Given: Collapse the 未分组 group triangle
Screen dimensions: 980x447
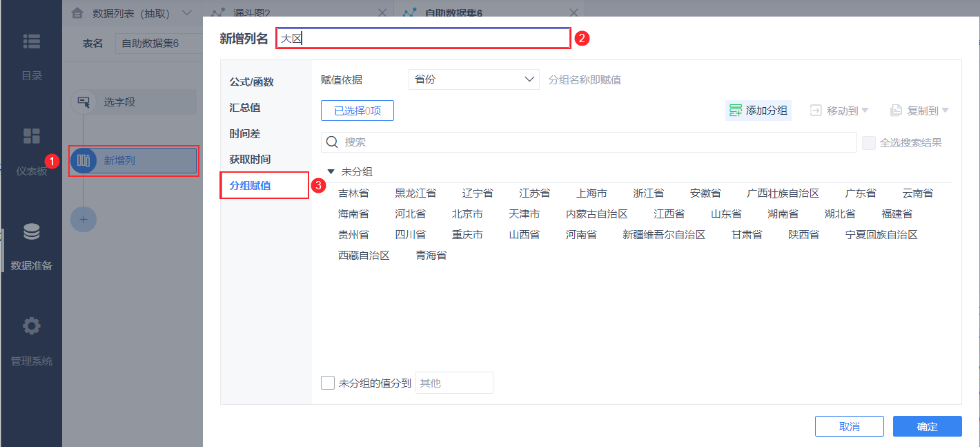Looking at the screenshot, I should tap(331, 171).
